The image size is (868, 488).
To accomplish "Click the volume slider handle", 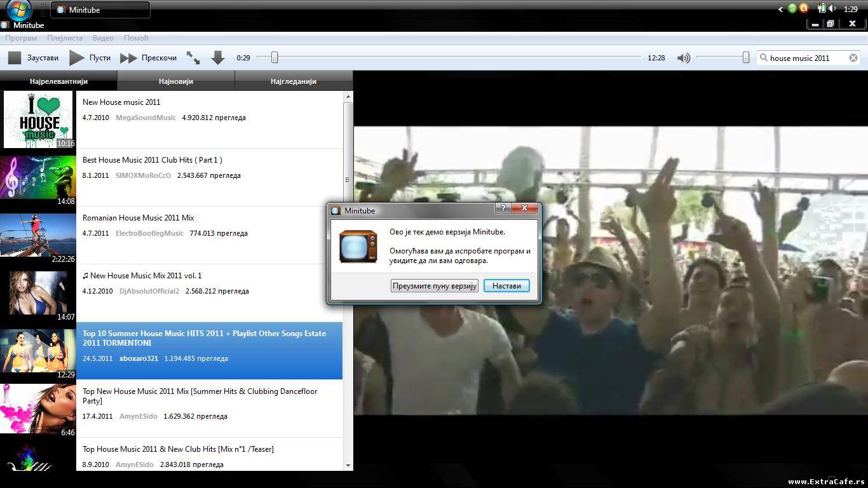I will [x=746, y=58].
